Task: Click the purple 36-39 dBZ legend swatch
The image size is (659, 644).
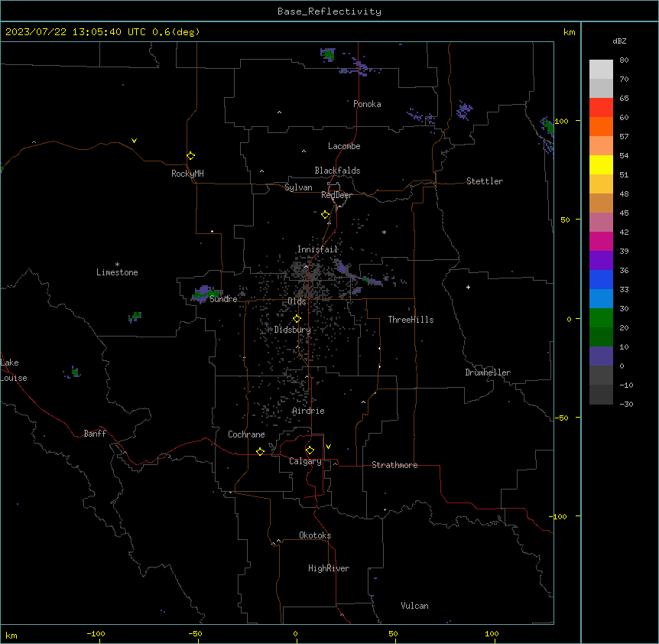Action: pyautogui.click(x=601, y=261)
